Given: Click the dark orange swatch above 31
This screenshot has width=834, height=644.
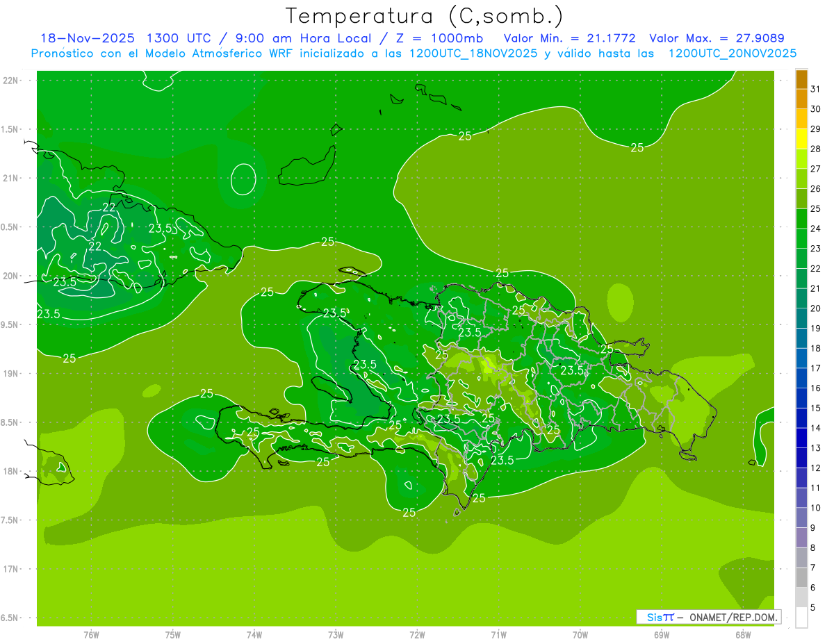Looking at the screenshot, I should click(801, 79).
